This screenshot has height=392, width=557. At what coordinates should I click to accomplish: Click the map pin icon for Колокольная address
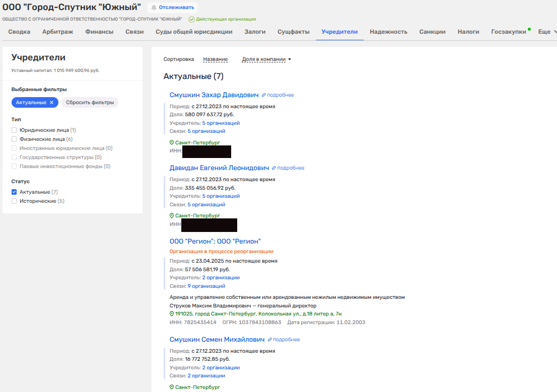[x=172, y=313]
